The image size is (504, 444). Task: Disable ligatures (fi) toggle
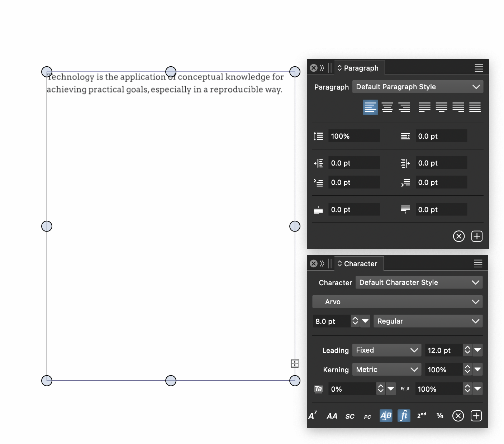coord(404,416)
